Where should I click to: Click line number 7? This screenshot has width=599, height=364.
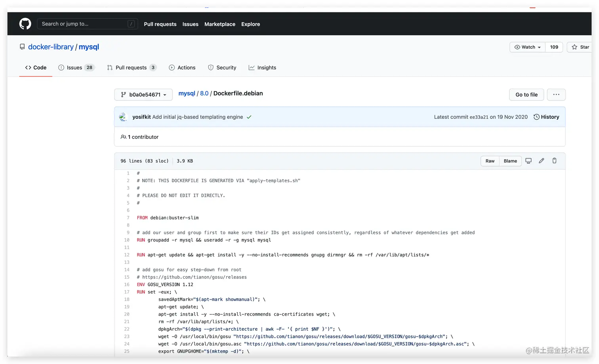tap(128, 218)
